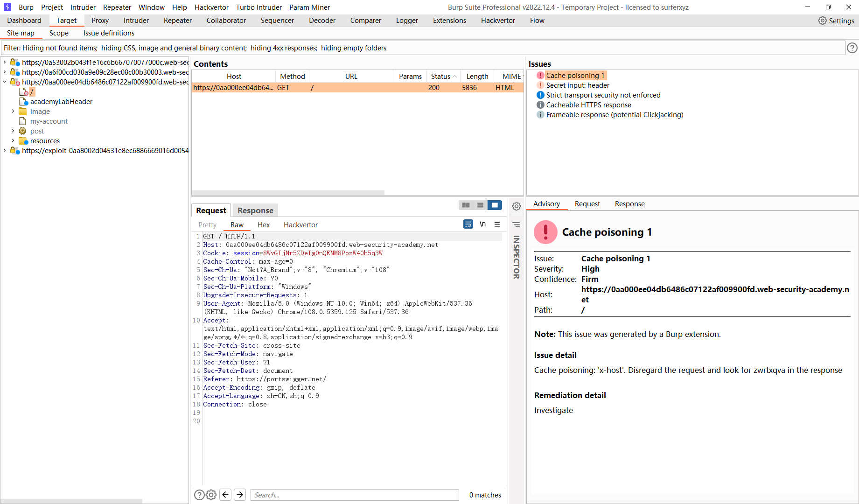Open search help icon under request editor
This screenshot has width=859, height=504.
[x=199, y=495]
